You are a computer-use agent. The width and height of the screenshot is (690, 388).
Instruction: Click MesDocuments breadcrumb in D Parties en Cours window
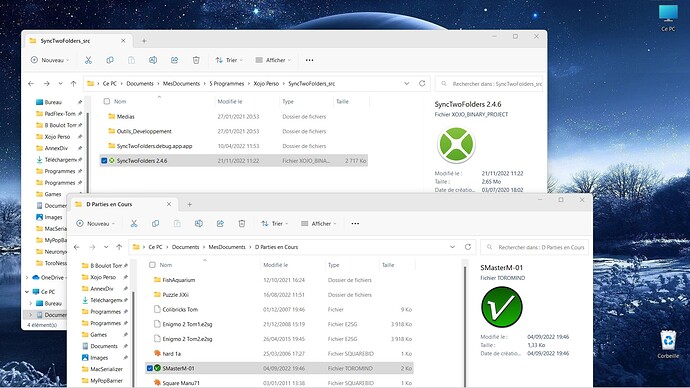point(227,247)
